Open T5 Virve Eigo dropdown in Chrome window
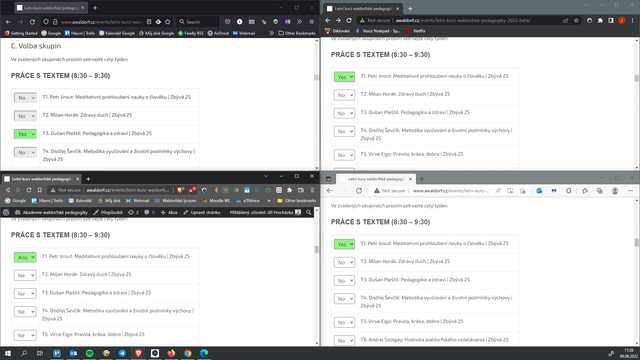640x360 pixels. [x=344, y=155]
